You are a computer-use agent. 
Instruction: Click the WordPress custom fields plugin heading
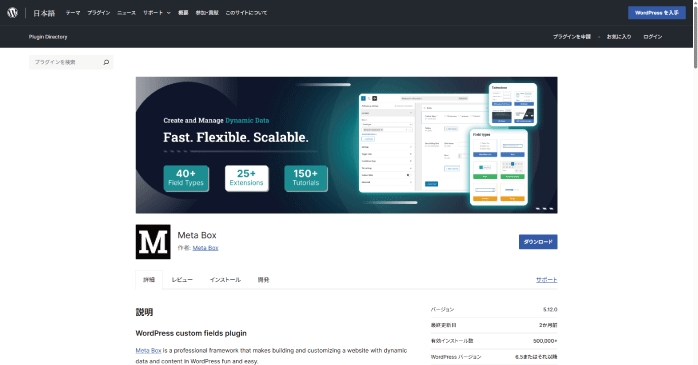[191, 333]
